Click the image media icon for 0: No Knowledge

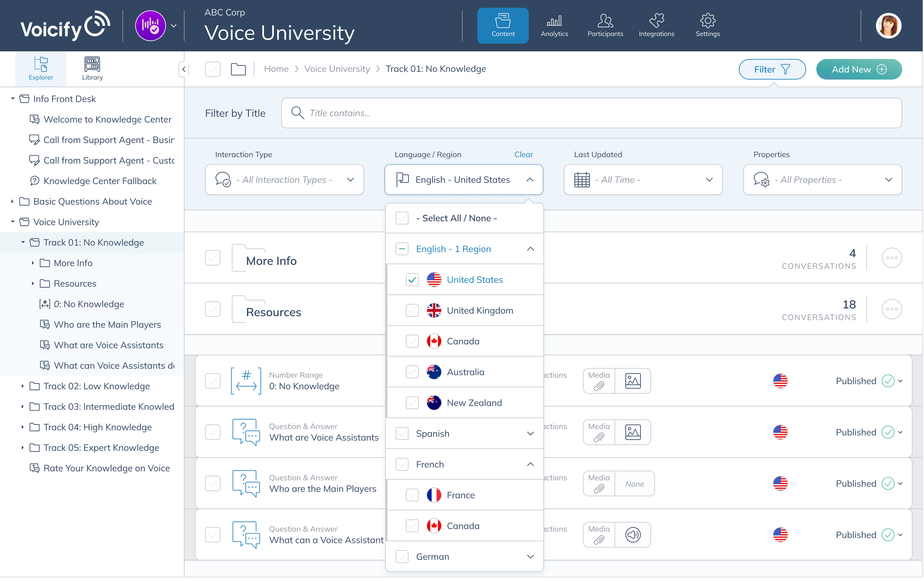pyautogui.click(x=632, y=381)
